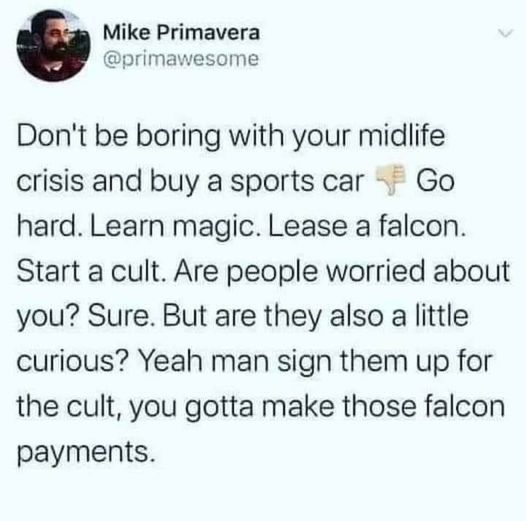Image resolution: width=526 pixels, height=521 pixels.
Task: Click the text "Start a cult."
Action: 93,271
